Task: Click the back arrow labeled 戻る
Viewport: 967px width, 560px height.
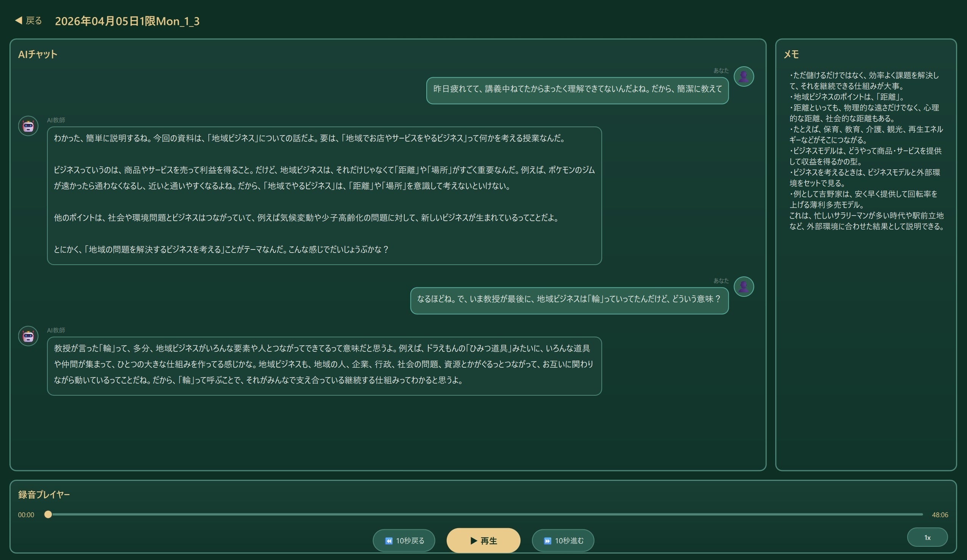Action: pos(28,20)
